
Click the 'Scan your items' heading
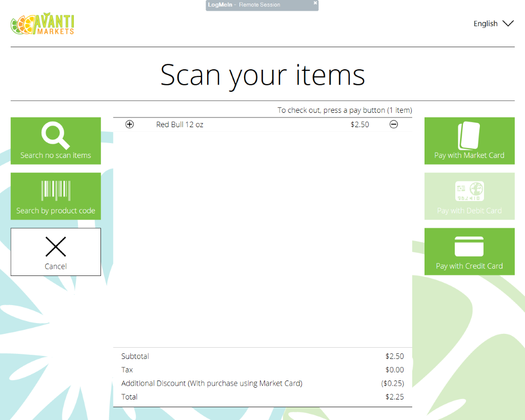pos(262,75)
